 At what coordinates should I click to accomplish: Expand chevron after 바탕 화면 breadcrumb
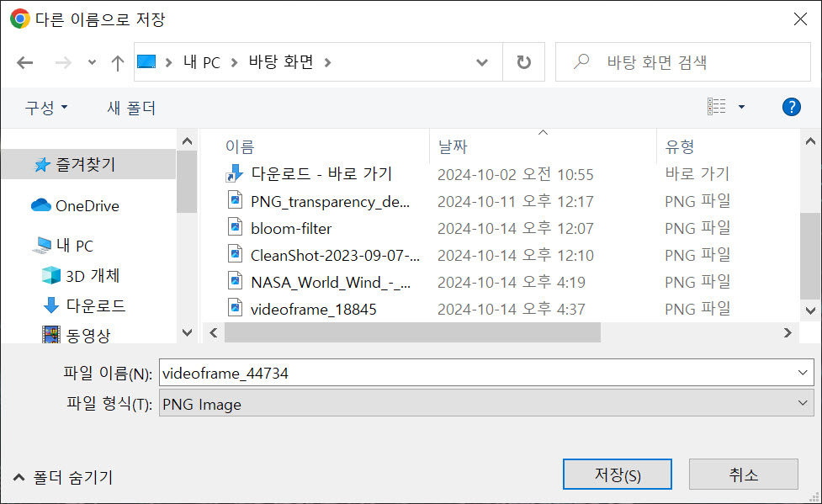[x=327, y=62]
